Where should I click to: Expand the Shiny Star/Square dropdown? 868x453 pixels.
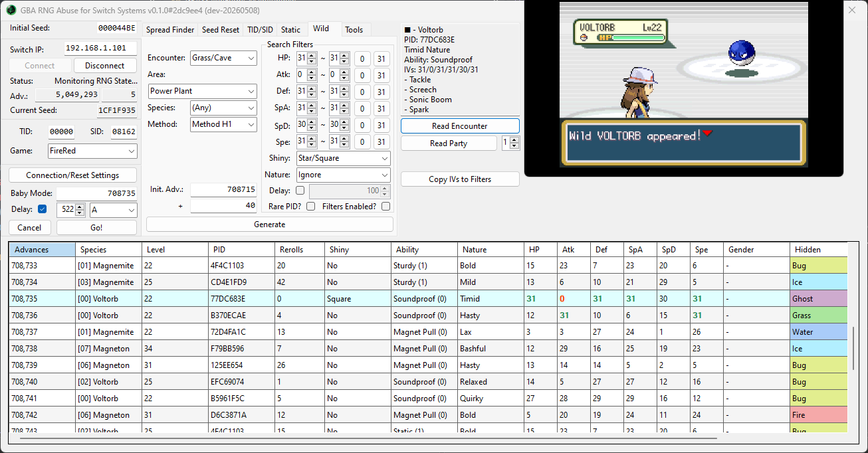coord(344,159)
